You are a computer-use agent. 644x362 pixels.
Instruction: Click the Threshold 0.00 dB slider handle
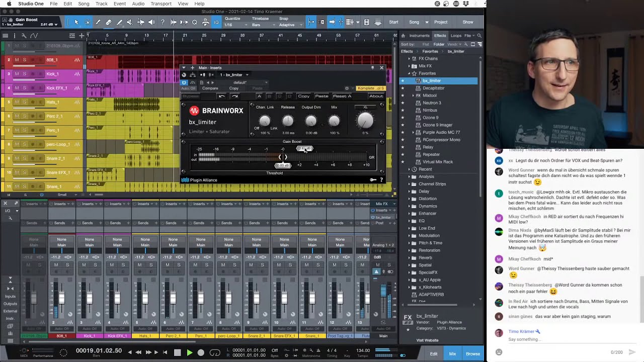tap(283, 165)
